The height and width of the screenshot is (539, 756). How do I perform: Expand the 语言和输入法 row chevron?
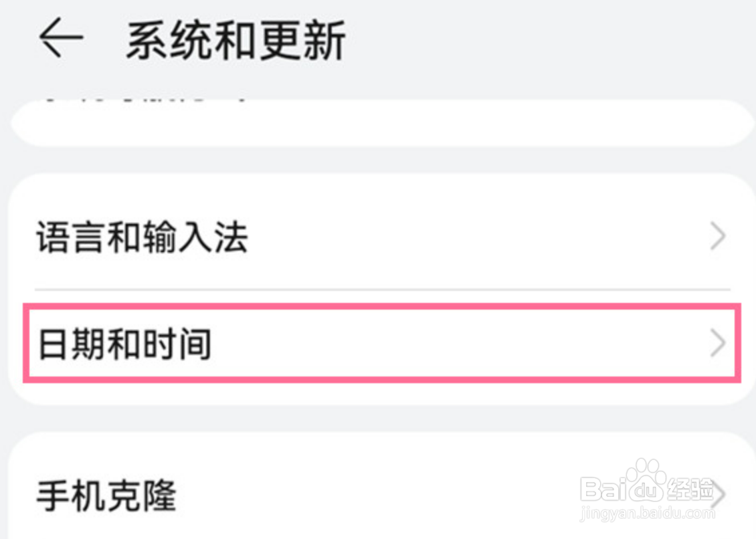(x=718, y=237)
